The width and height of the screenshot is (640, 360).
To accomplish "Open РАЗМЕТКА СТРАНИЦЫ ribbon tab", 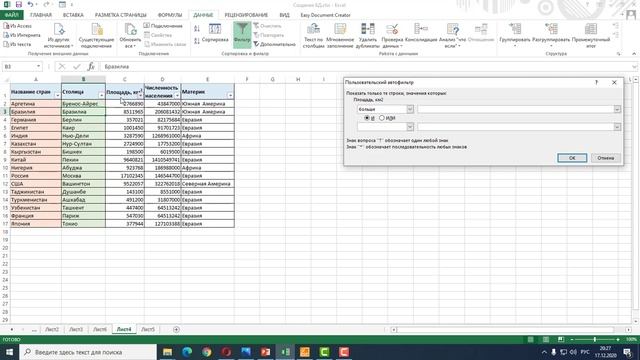I will pyautogui.click(x=120, y=15).
